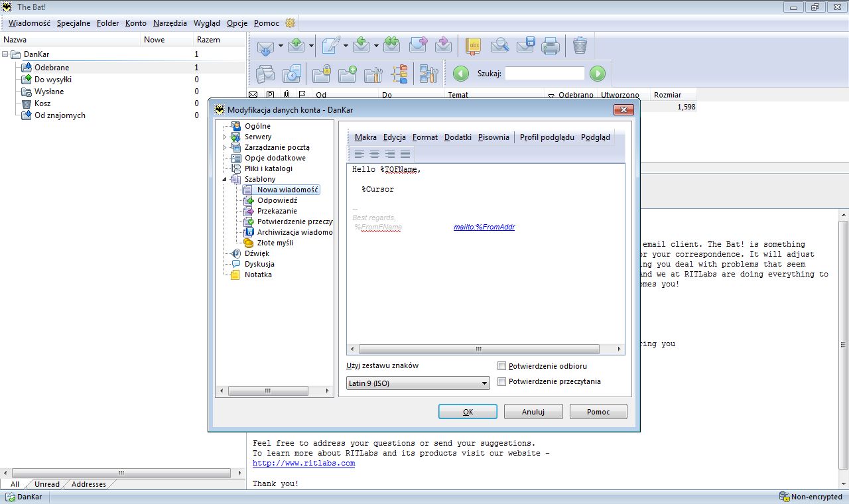
Task: Open dropdown arrow beside Send queued mail
Action: click(310, 46)
